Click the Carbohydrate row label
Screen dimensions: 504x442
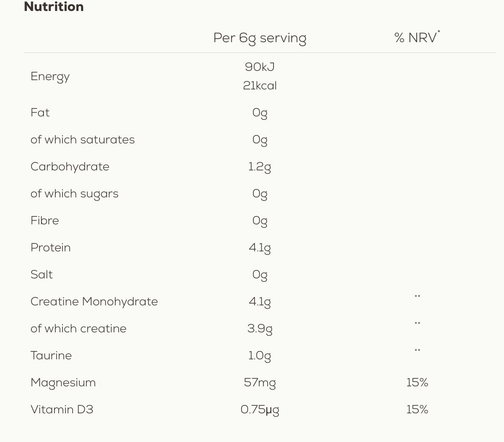point(70,167)
